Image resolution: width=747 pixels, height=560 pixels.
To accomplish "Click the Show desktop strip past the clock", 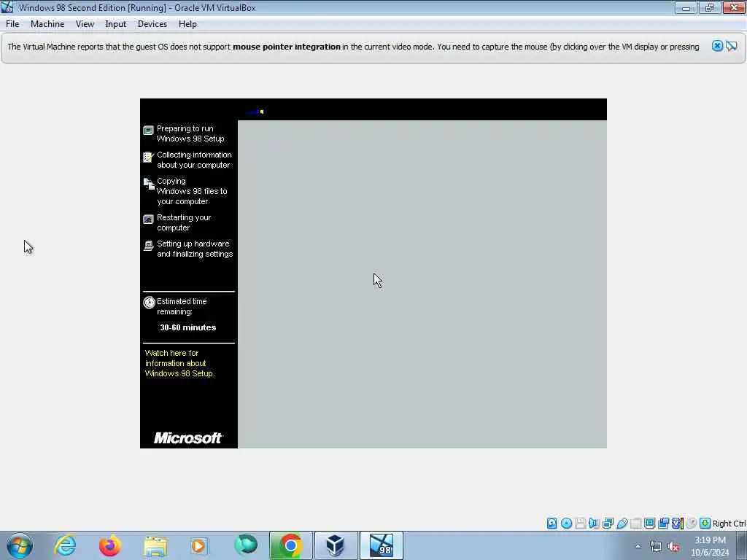I will pyautogui.click(x=742, y=545).
